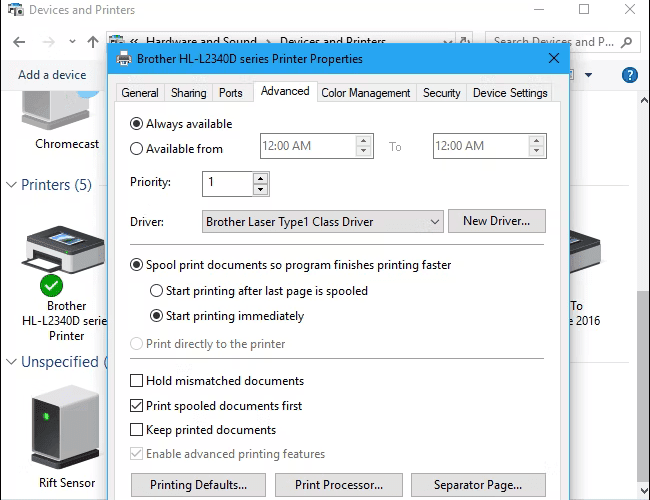The height and width of the screenshot is (500, 650).
Task: Click the scrollbar down arrow
Action: point(644,491)
